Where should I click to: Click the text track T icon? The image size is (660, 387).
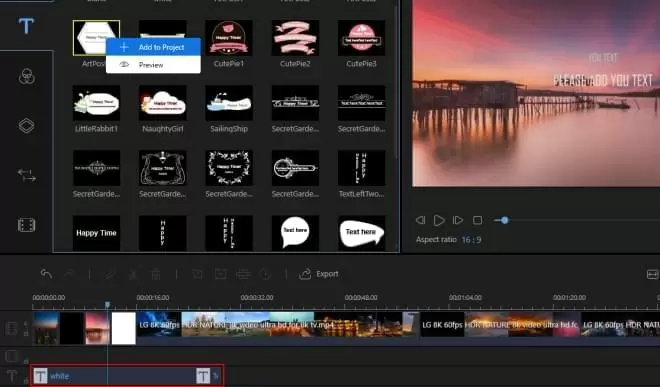[x=12, y=376]
